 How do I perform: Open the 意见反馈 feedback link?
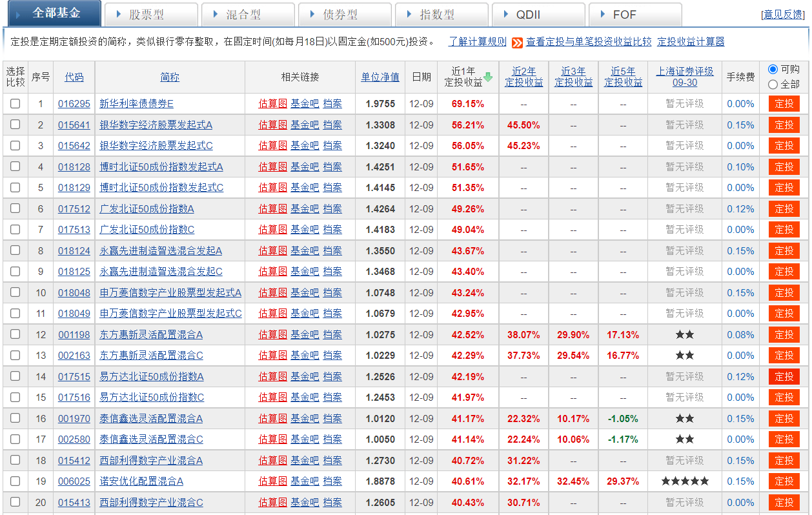click(x=784, y=14)
